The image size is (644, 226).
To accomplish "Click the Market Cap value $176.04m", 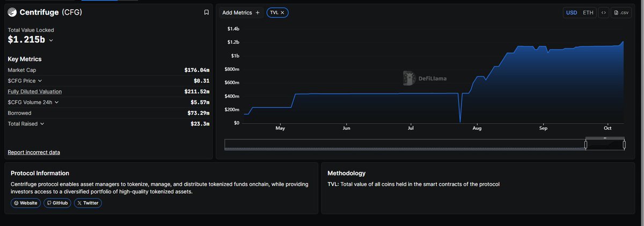I will [x=197, y=70].
